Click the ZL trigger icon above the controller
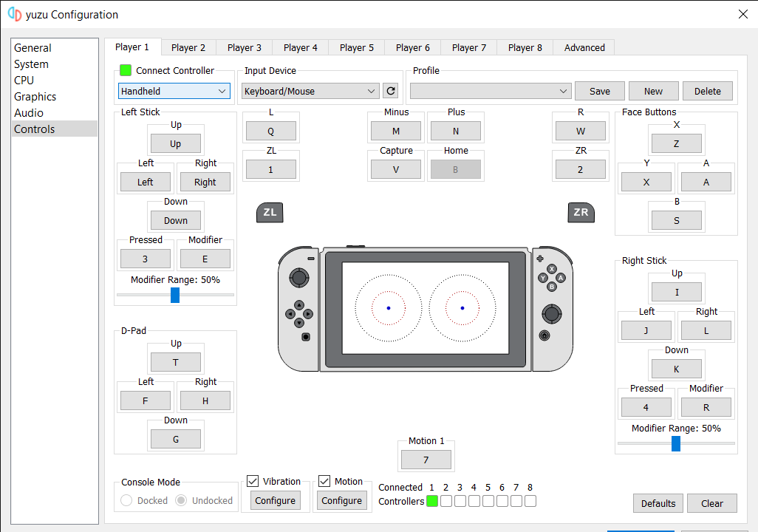758x532 pixels. 270,212
